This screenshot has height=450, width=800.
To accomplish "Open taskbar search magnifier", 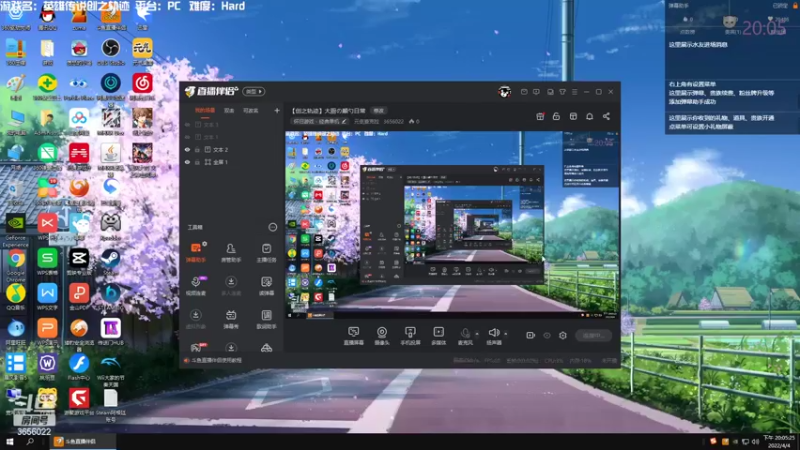I will [30, 442].
